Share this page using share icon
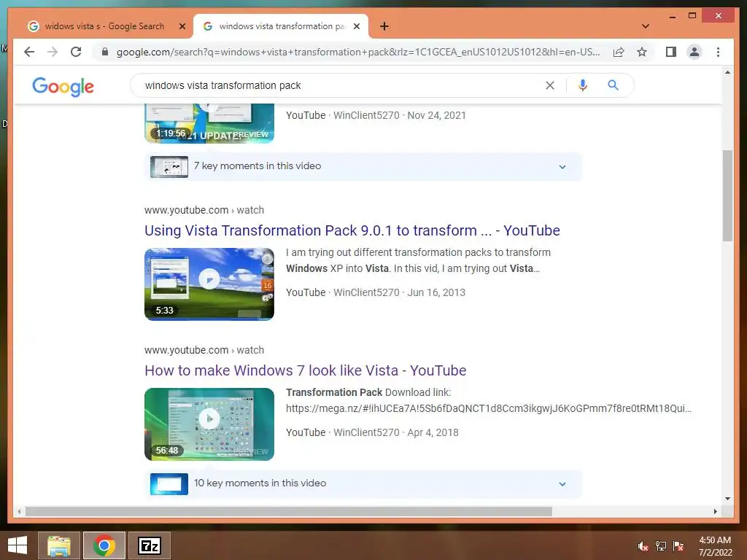This screenshot has height=560, width=747. tap(619, 52)
